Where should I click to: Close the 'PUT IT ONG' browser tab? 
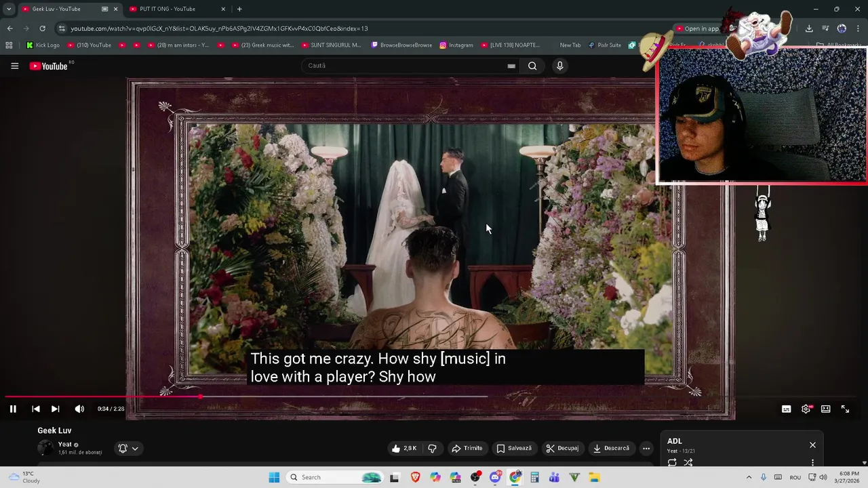coord(223,9)
